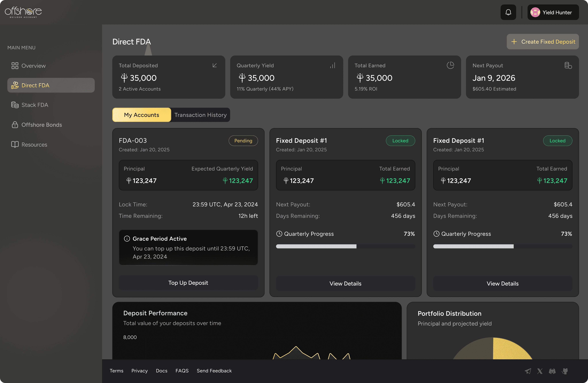Click the info icon beside Grace Period Active
588x383 pixels.
[x=127, y=239]
